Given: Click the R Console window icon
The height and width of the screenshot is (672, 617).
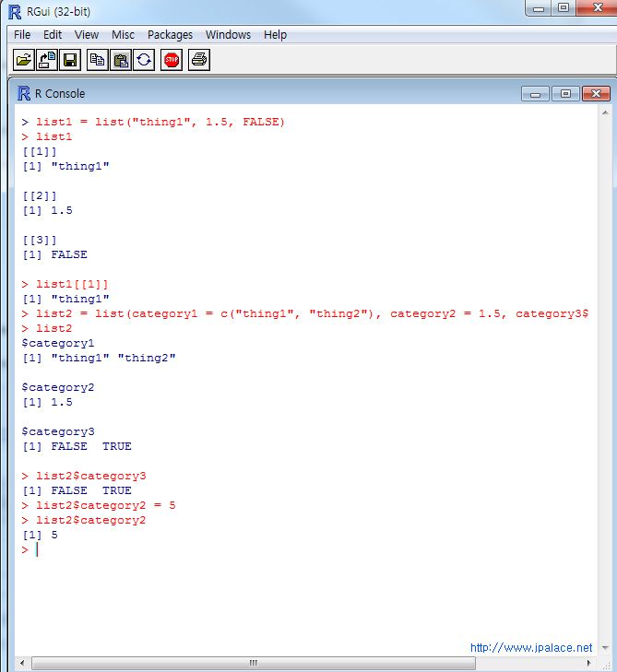Looking at the screenshot, I should point(24,93).
